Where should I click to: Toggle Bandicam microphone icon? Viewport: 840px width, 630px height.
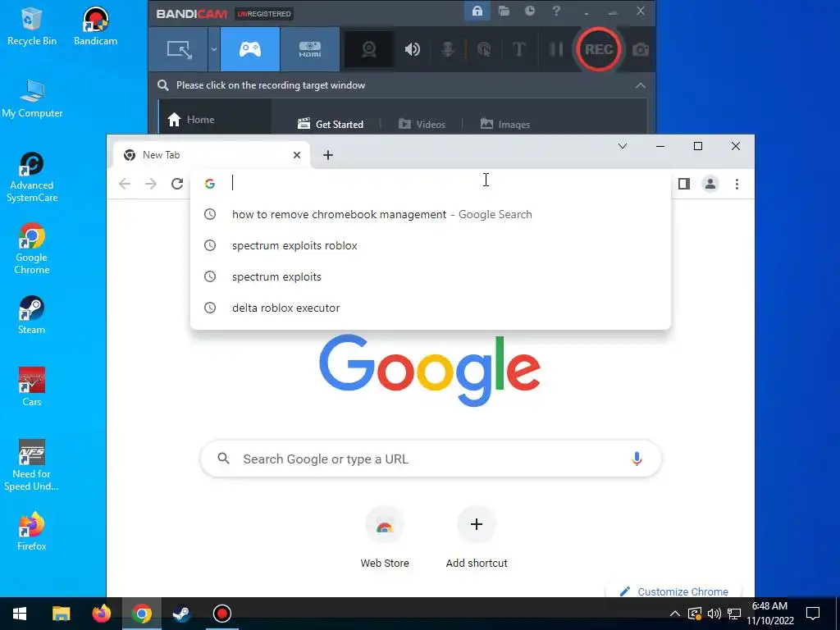[x=448, y=50]
